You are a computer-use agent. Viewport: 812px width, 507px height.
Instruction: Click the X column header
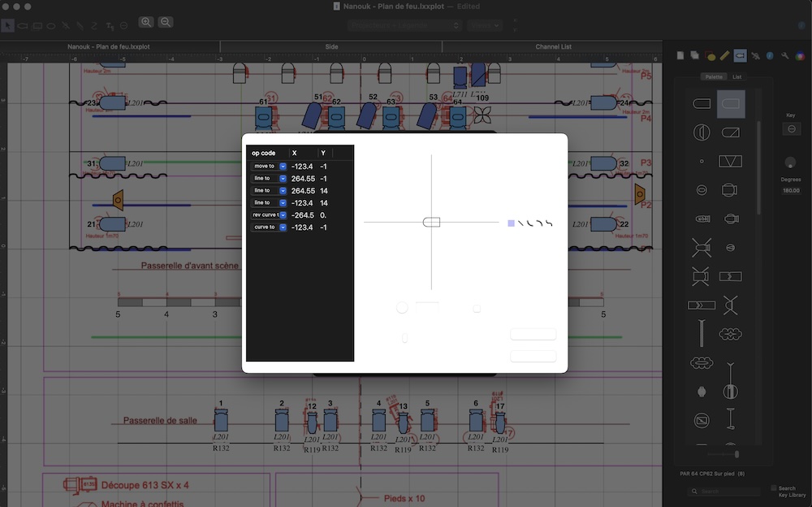click(x=302, y=153)
